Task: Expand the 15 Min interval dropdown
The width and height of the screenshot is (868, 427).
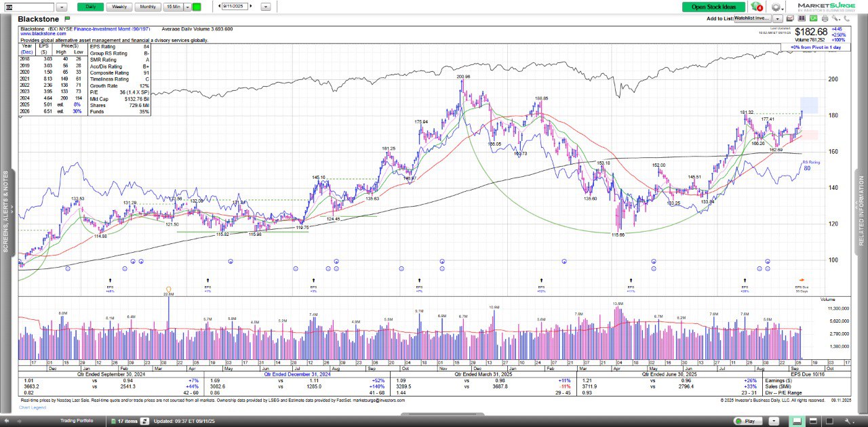Action: 186,7
